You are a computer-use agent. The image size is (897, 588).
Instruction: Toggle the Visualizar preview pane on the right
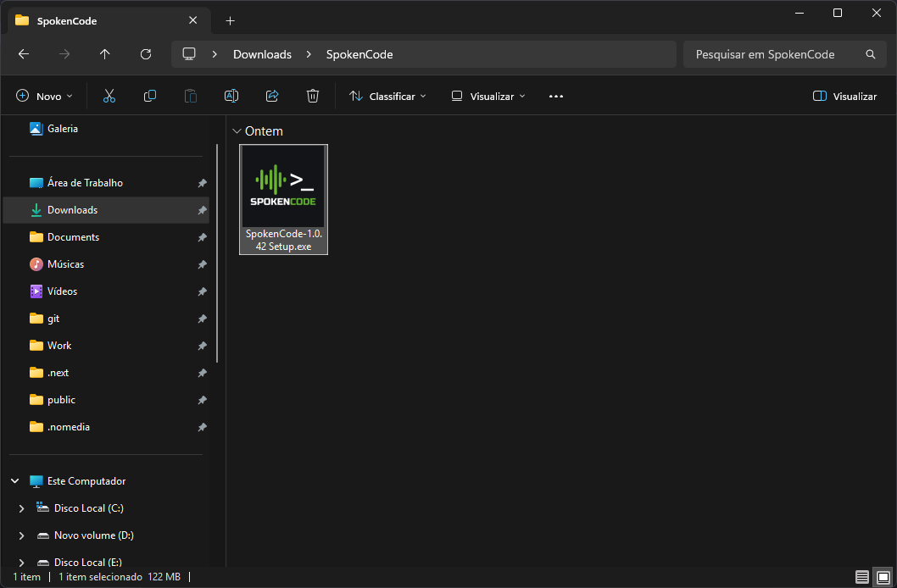[844, 96]
